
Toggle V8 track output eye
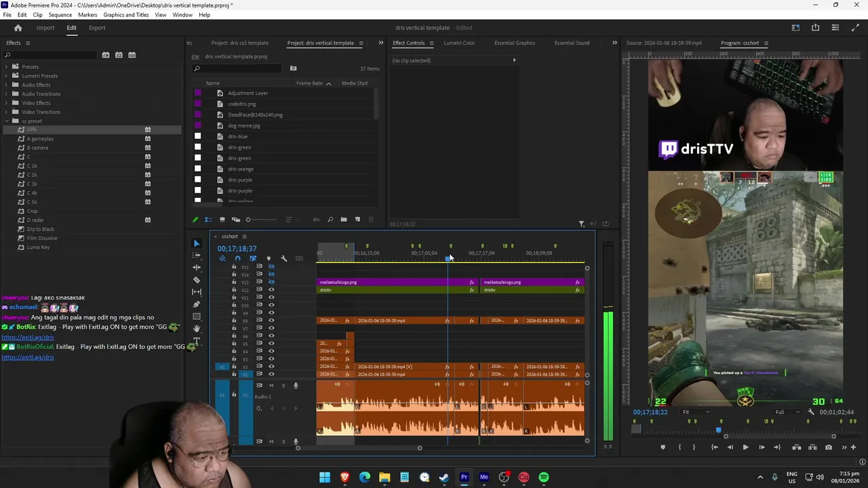click(271, 321)
